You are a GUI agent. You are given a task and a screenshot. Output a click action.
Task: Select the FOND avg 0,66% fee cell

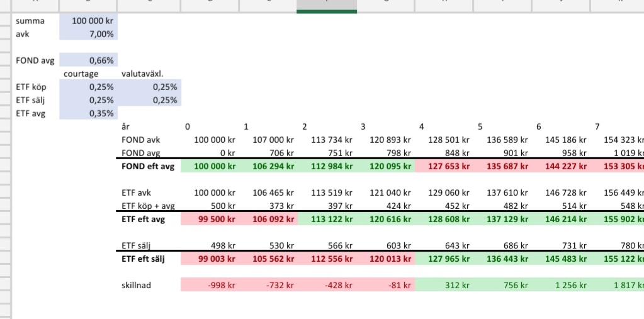(89, 61)
